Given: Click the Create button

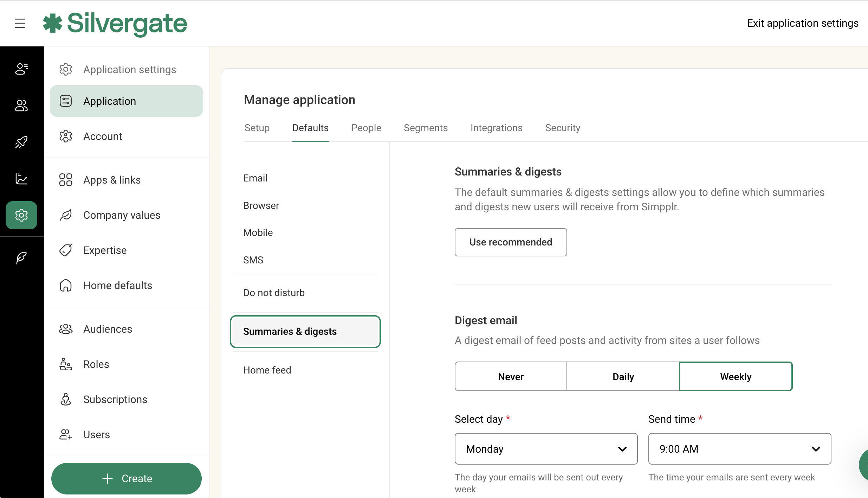Looking at the screenshot, I should point(127,478).
